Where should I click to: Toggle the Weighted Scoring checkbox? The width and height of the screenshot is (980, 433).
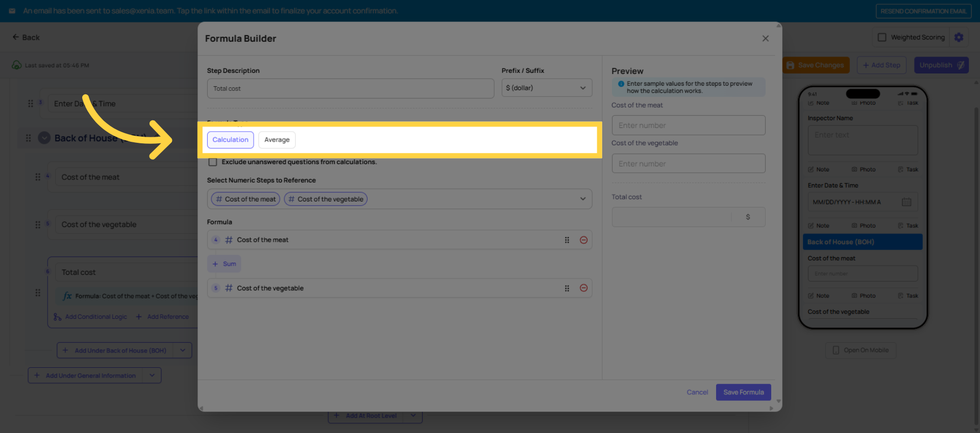coord(881,37)
